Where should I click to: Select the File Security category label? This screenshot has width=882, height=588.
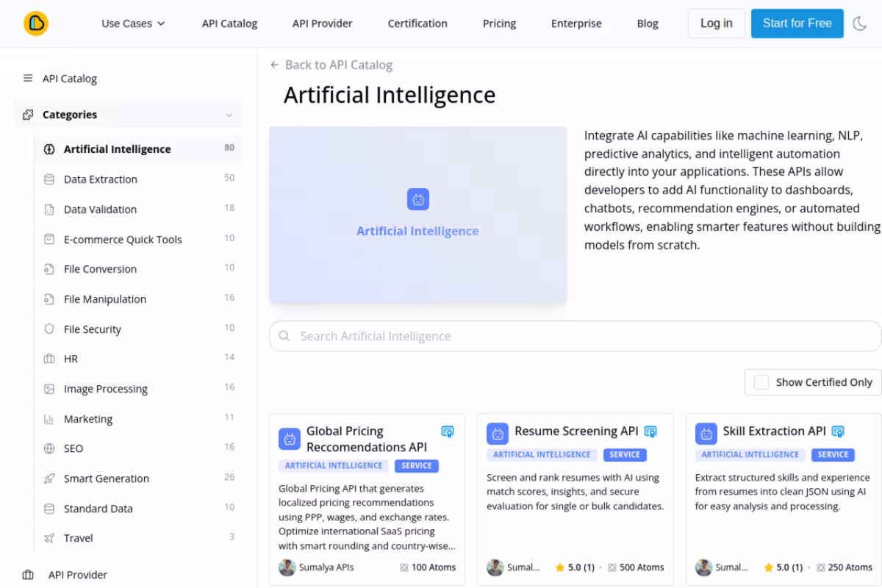93,329
